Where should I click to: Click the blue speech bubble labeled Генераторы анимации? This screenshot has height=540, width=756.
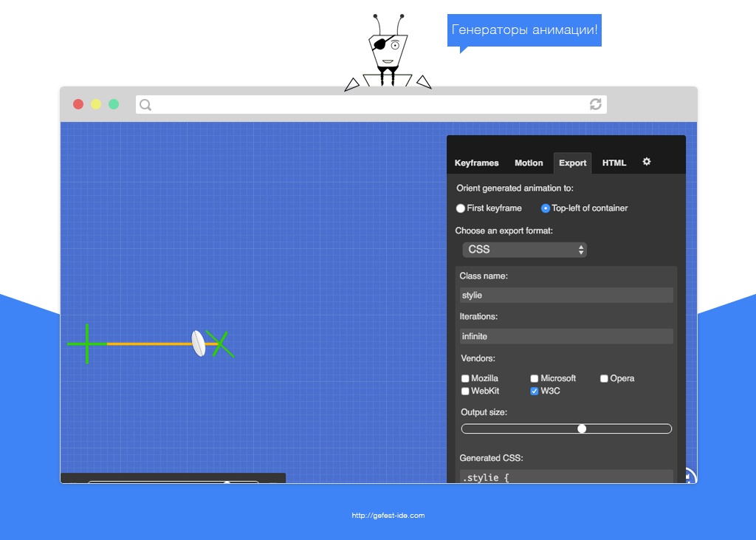pyautogui.click(x=524, y=30)
